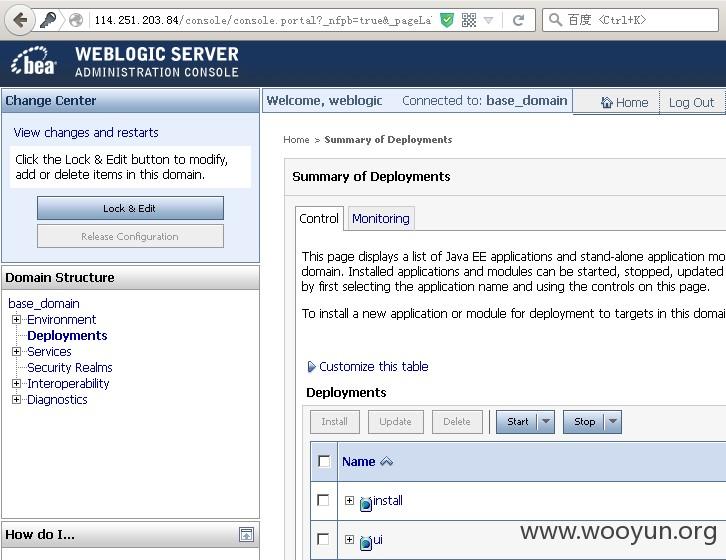Open the Start button dropdown arrow
The height and width of the screenshot is (560, 726).
(546, 422)
